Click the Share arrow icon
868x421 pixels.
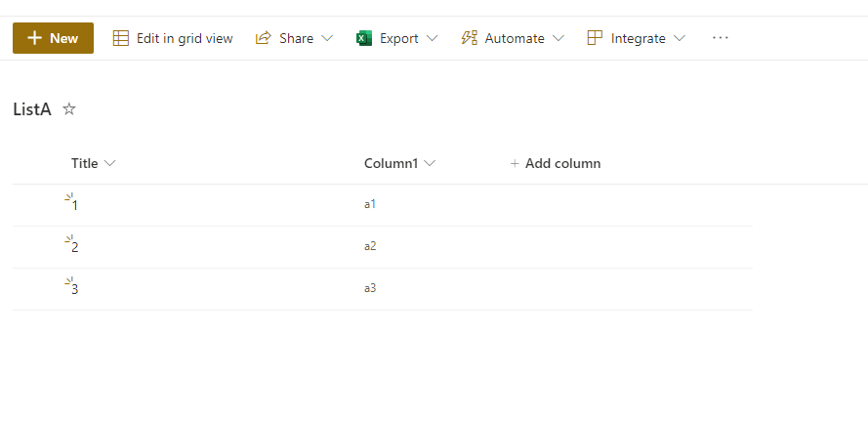tap(263, 38)
